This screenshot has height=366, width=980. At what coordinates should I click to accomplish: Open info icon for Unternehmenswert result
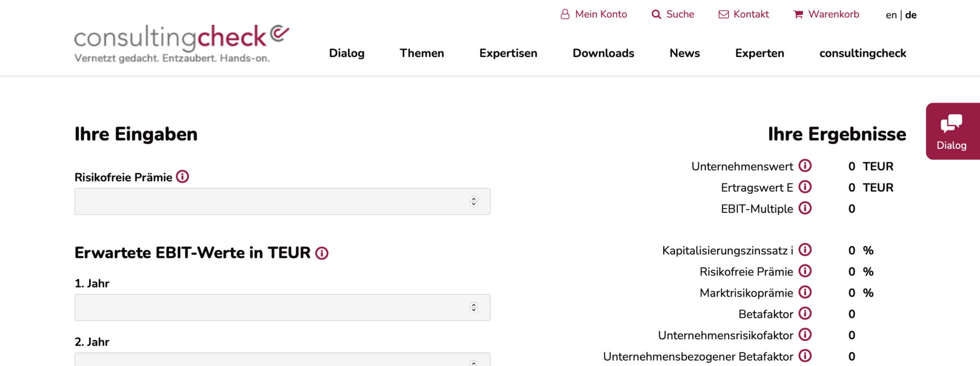pyautogui.click(x=805, y=166)
